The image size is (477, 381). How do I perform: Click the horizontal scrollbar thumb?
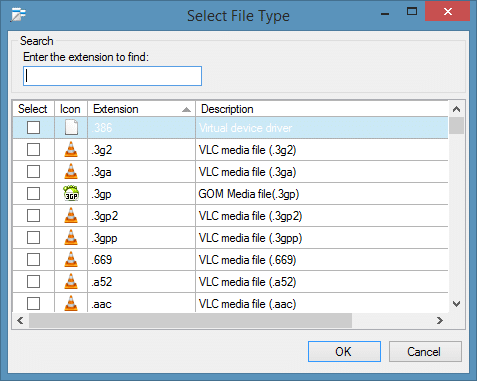(x=190, y=320)
